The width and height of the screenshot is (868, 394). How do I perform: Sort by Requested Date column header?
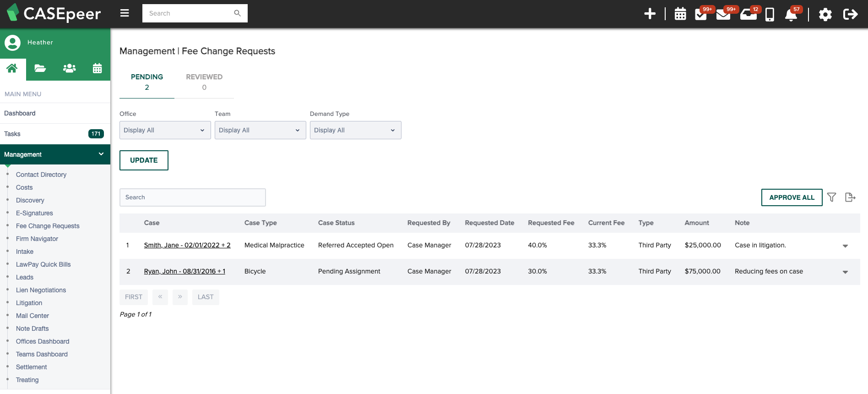coord(489,223)
